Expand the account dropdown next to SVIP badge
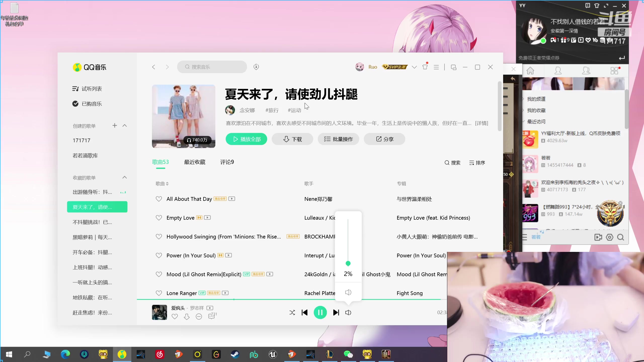644x362 pixels. pyautogui.click(x=414, y=67)
